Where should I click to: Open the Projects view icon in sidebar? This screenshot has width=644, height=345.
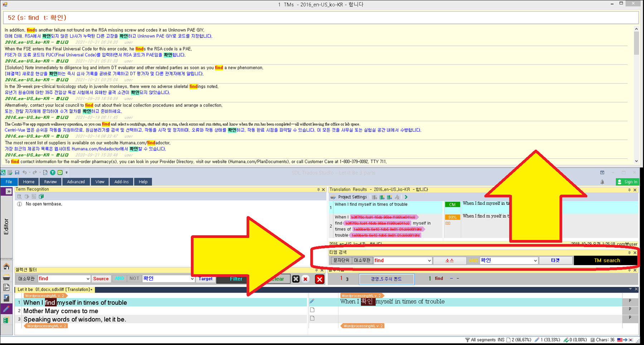pyautogui.click(x=6, y=277)
